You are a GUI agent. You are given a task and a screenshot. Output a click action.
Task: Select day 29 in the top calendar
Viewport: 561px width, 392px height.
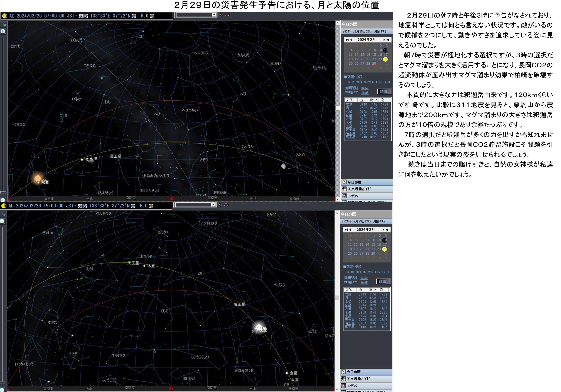pos(374,64)
